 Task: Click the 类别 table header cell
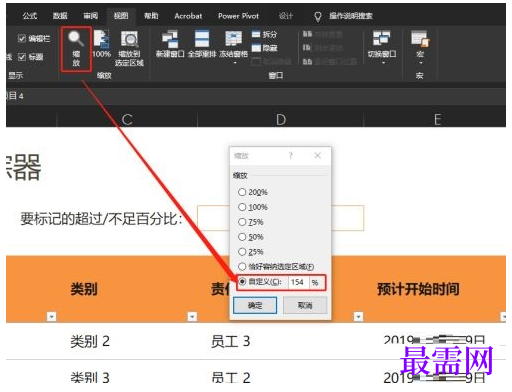click(x=84, y=289)
